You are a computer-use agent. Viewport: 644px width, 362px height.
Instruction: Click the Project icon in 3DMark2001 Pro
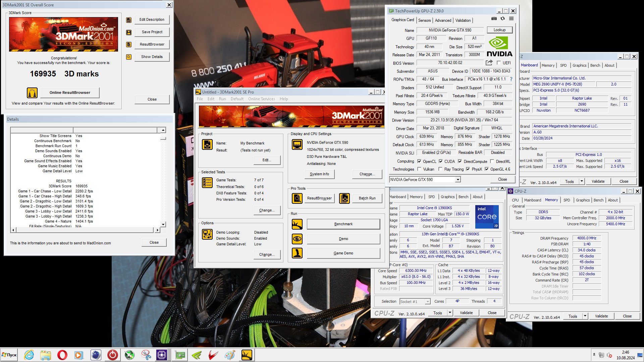click(x=207, y=144)
